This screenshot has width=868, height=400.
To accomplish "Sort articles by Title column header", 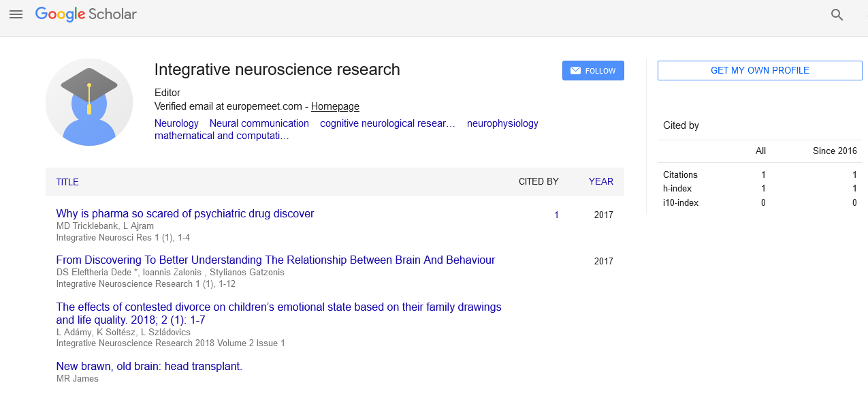I will (x=67, y=182).
